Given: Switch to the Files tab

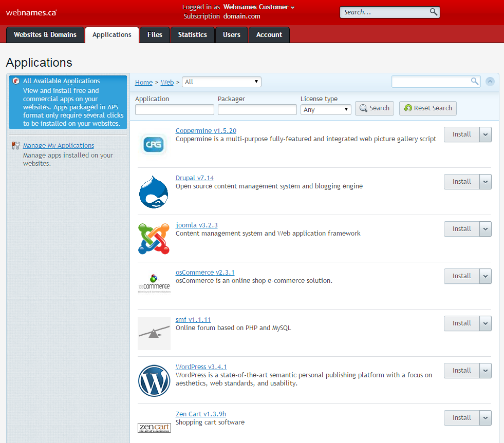Looking at the screenshot, I should (x=155, y=35).
